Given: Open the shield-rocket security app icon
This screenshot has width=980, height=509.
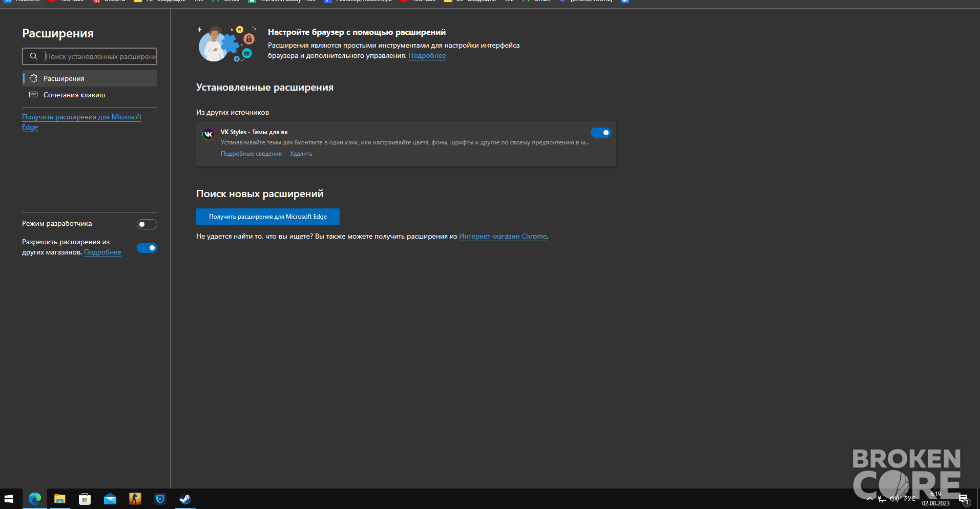Looking at the screenshot, I should [x=160, y=499].
